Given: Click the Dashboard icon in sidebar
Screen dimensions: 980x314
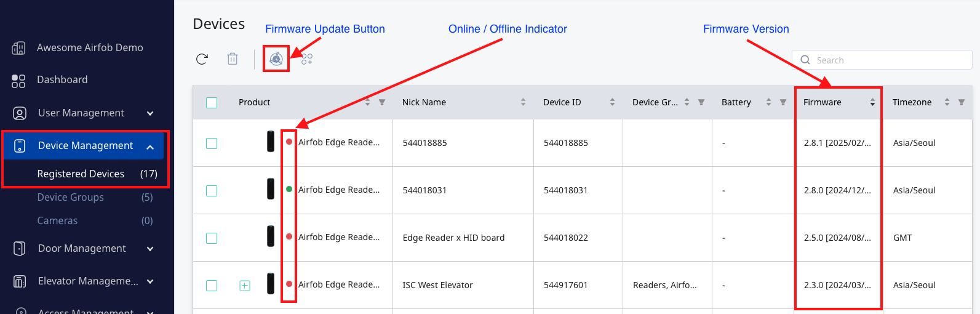Looking at the screenshot, I should [19, 80].
